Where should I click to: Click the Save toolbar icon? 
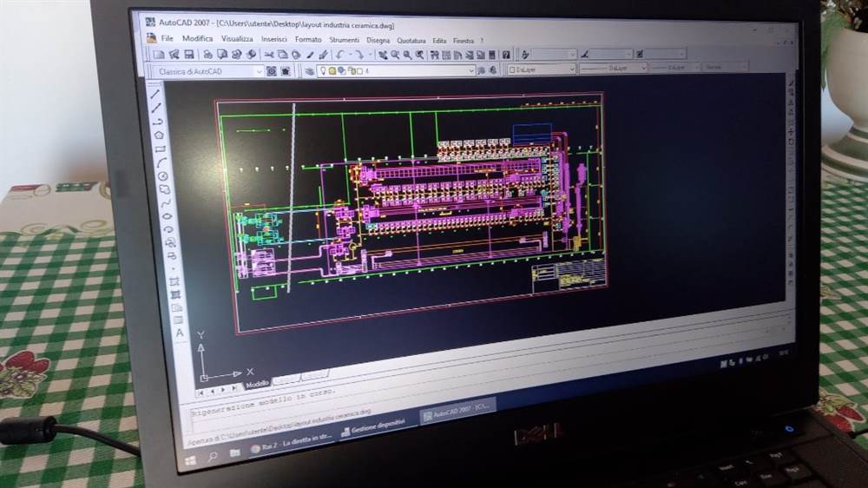(x=189, y=55)
